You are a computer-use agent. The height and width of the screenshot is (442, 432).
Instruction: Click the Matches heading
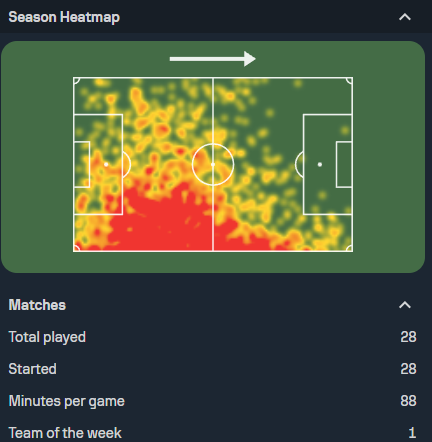[37, 305]
